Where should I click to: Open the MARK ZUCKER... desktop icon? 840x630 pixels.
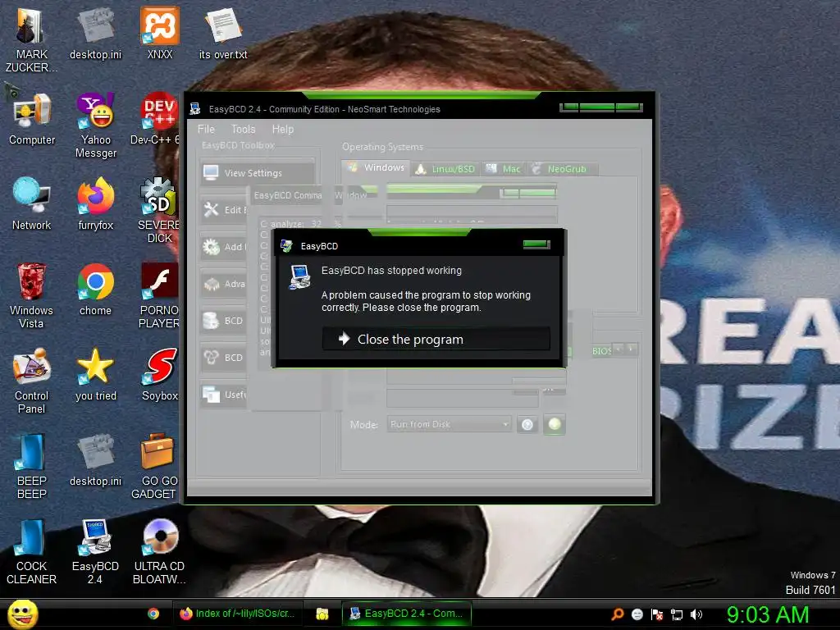(32, 41)
